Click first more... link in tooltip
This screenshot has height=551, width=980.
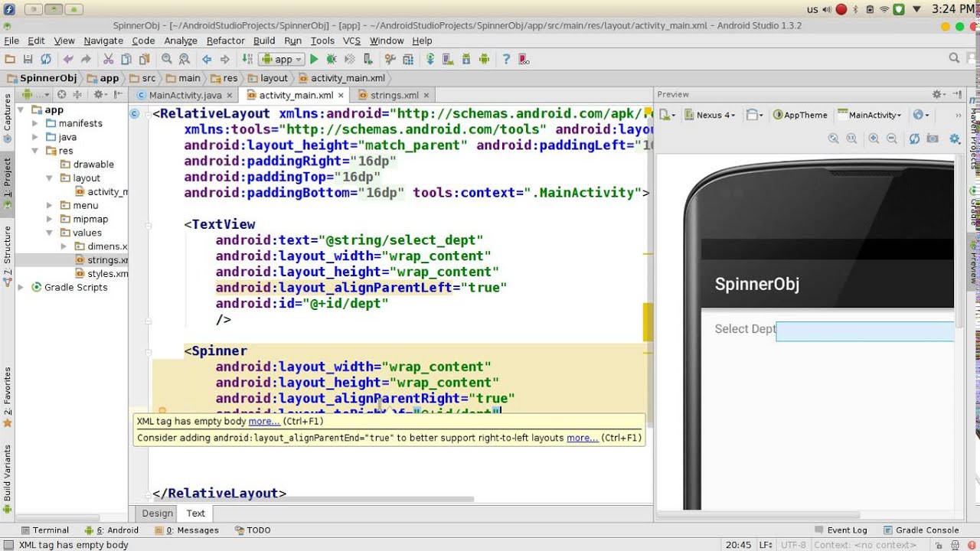tap(264, 421)
